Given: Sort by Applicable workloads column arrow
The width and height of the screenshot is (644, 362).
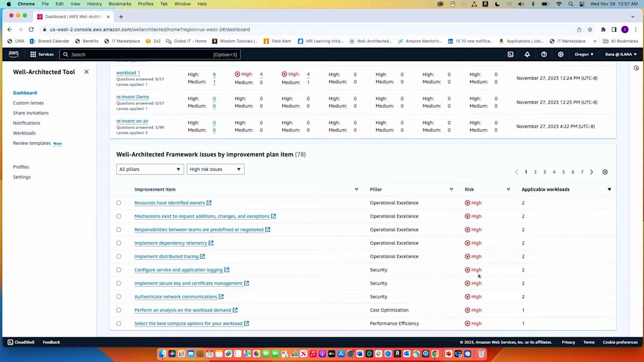Looking at the screenshot, I should coord(609,189).
